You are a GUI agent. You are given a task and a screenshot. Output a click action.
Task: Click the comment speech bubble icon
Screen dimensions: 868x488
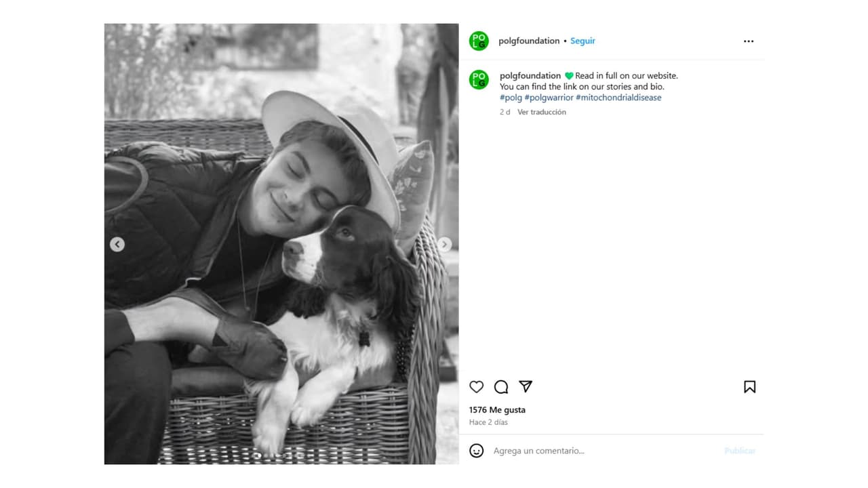pyautogui.click(x=501, y=387)
